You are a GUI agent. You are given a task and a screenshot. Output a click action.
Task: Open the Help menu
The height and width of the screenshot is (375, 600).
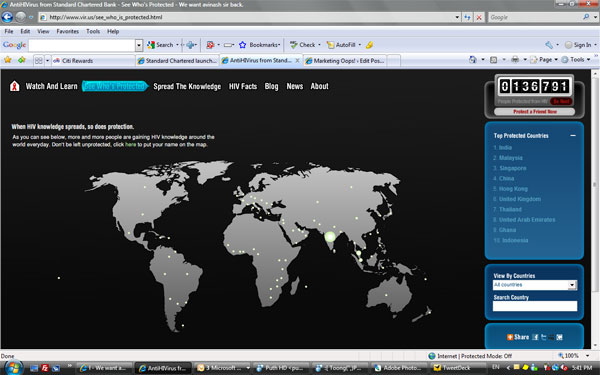coord(113,31)
